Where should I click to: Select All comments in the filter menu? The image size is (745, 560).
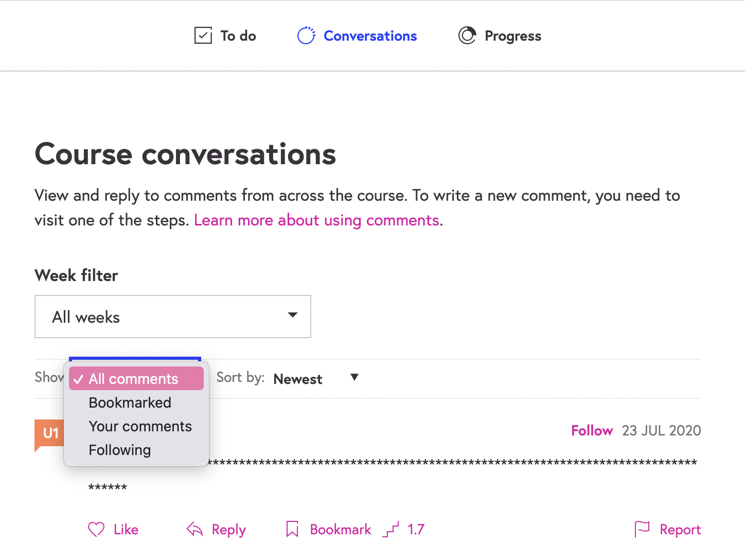(x=134, y=379)
